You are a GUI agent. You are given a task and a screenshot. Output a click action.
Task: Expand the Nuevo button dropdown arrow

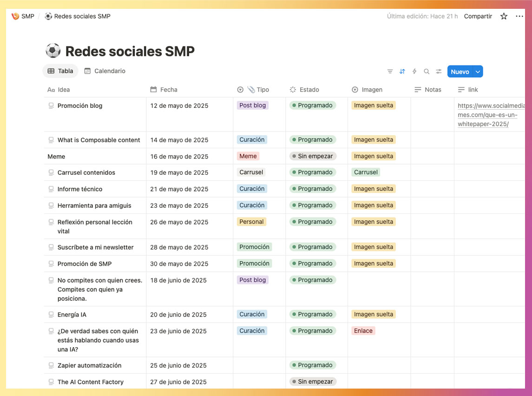point(478,72)
